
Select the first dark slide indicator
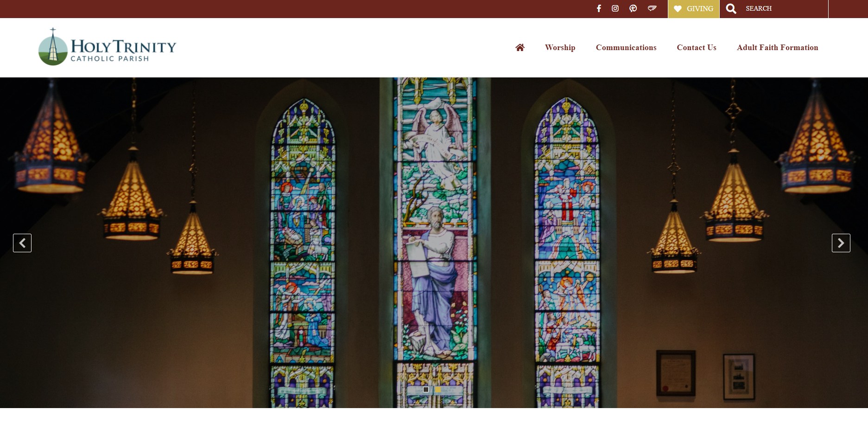pyautogui.click(x=426, y=390)
